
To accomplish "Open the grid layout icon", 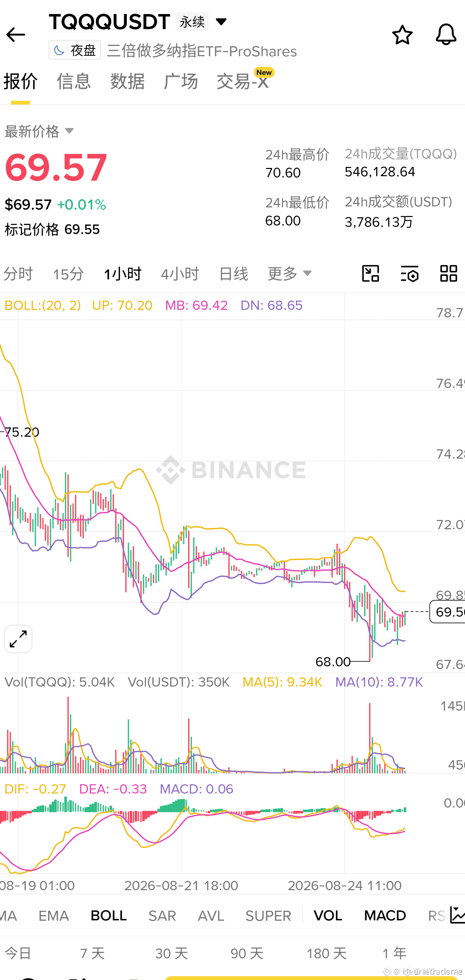I will pyautogui.click(x=449, y=274).
